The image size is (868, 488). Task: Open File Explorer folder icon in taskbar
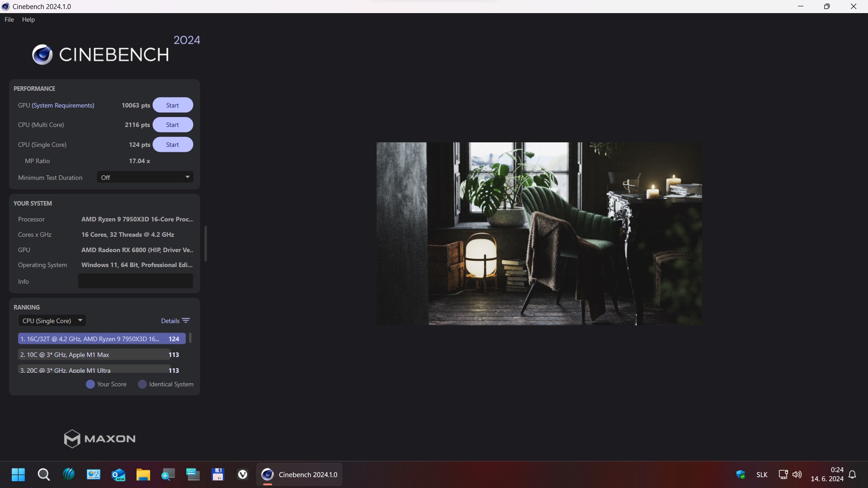point(143,474)
